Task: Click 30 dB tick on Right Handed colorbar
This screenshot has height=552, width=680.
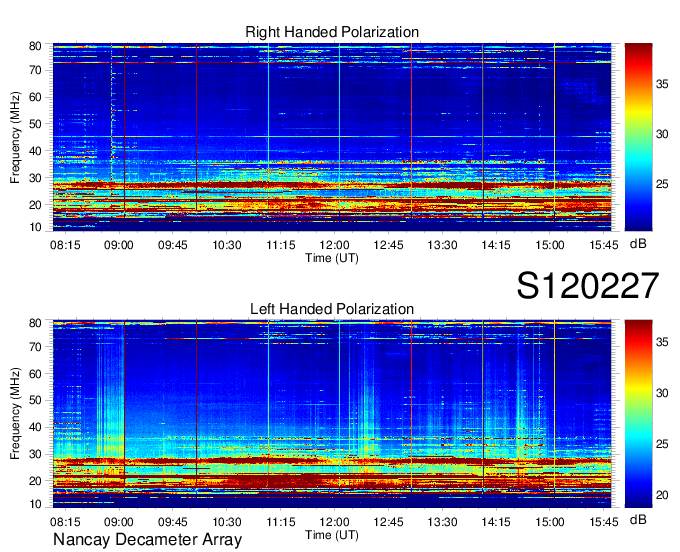Action: point(662,134)
